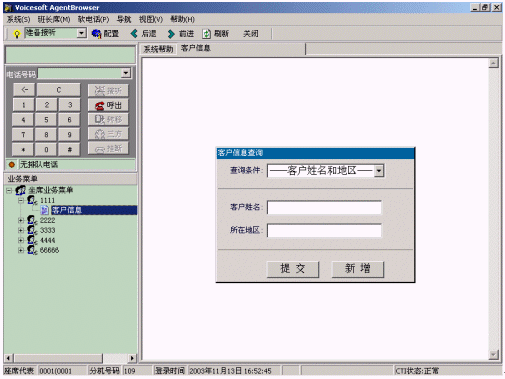Expand the 2222 tree node
This screenshot has height=379, width=505.
21,220
